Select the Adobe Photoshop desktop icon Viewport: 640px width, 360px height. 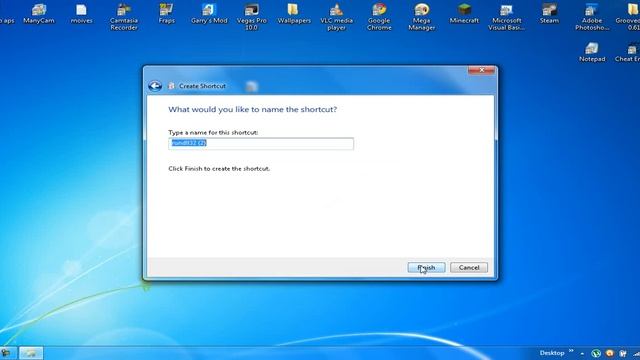592,17
